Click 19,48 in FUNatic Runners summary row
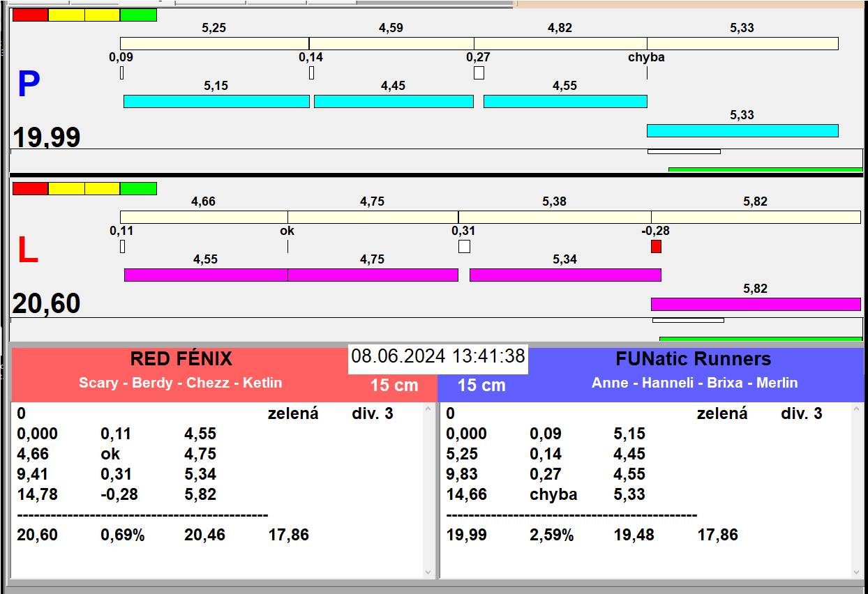This screenshot has width=868, height=594. 634,535
